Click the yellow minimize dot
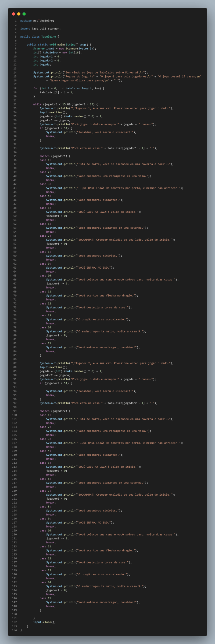 pos(19,14)
